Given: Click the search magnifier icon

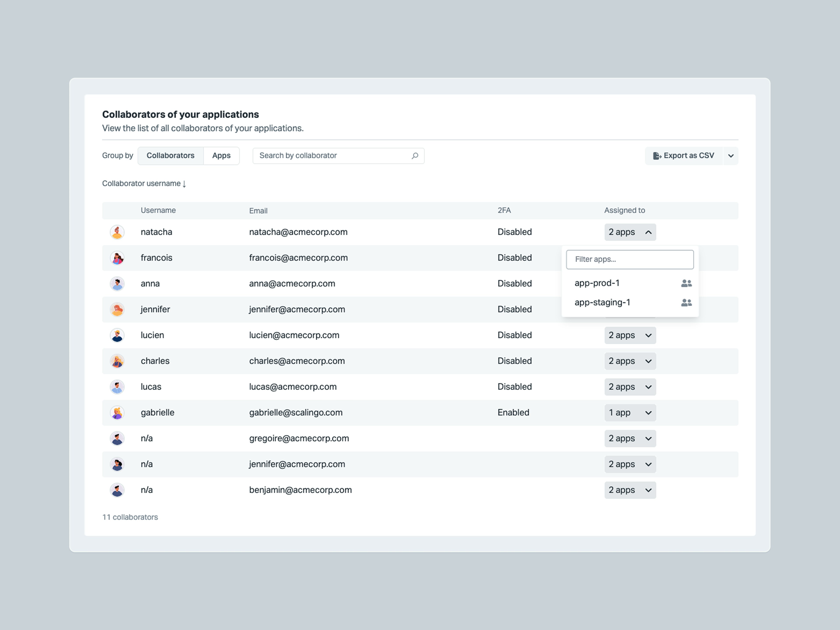Looking at the screenshot, I should click(415, 156).
